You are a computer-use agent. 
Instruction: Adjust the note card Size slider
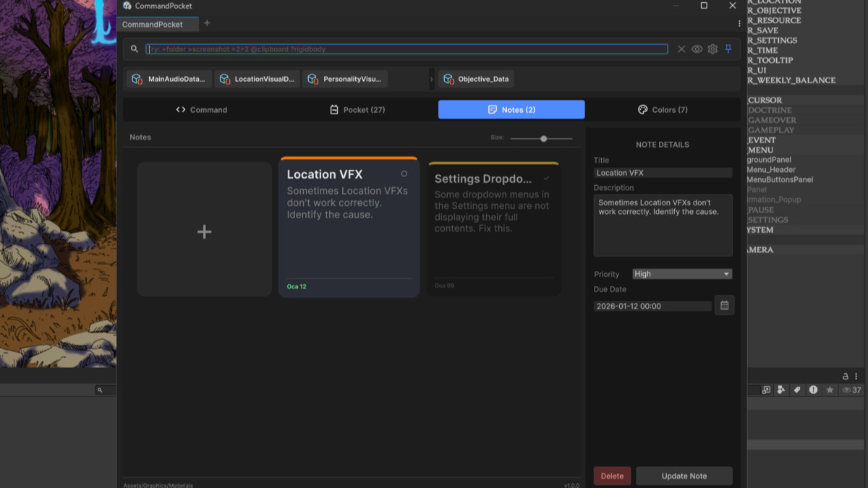[543, 137]
